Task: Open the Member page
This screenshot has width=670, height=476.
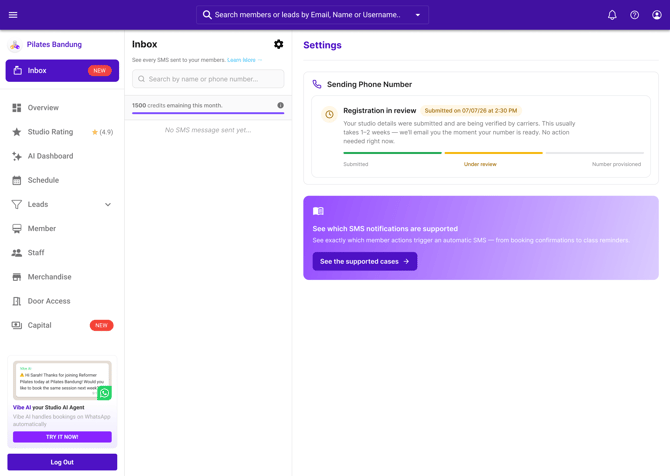Action: click(62, 229)
